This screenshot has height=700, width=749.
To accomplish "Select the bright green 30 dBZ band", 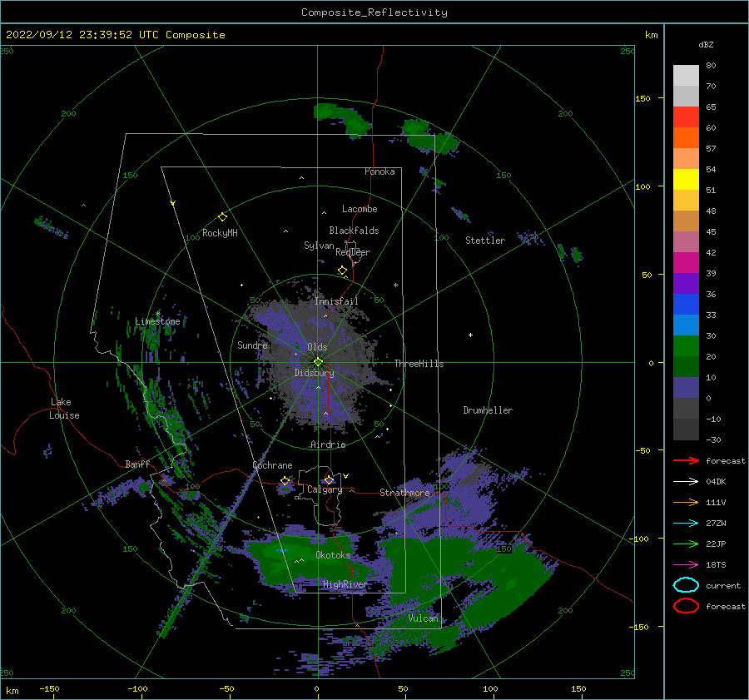I will point(686,346).
